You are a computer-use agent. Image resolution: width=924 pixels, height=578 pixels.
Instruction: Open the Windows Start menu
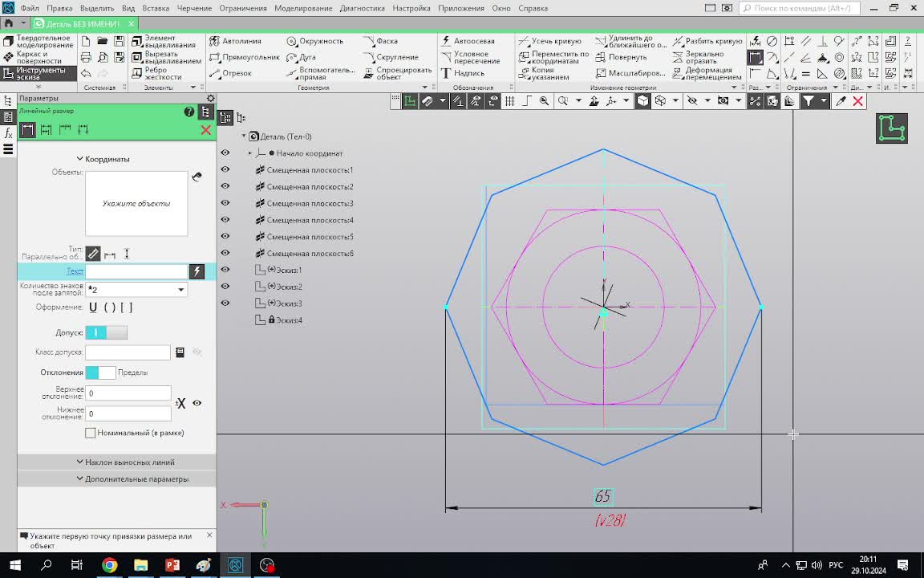pos(15,565)
